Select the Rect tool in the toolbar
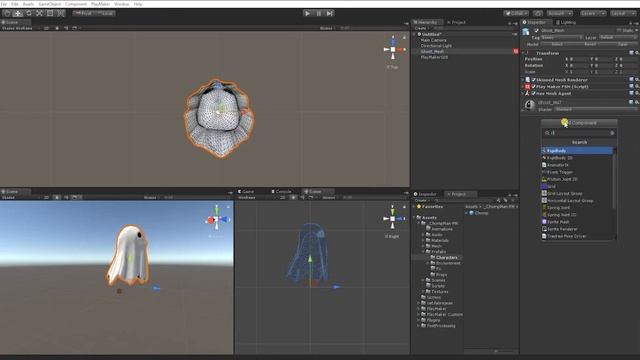 coord(50,13)
